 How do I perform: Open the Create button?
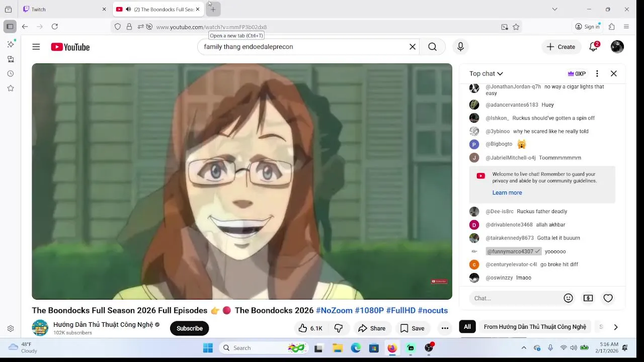(561, 47)
